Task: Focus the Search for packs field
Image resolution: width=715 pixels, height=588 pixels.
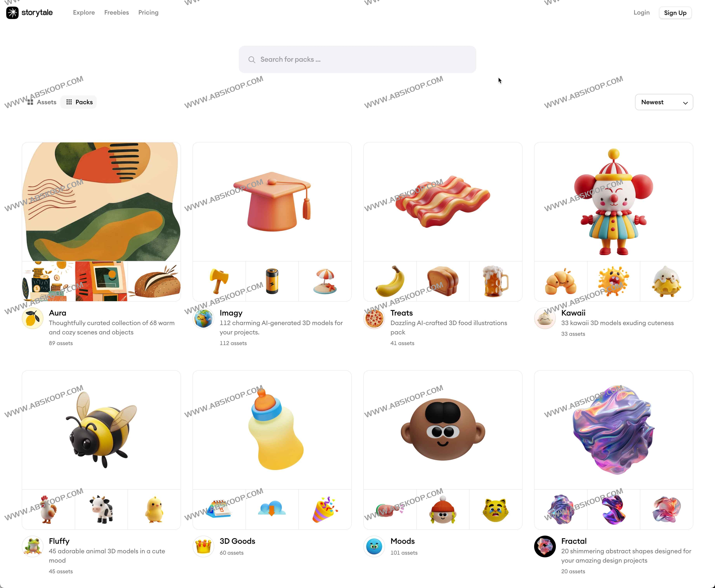Action: (357, 59)
